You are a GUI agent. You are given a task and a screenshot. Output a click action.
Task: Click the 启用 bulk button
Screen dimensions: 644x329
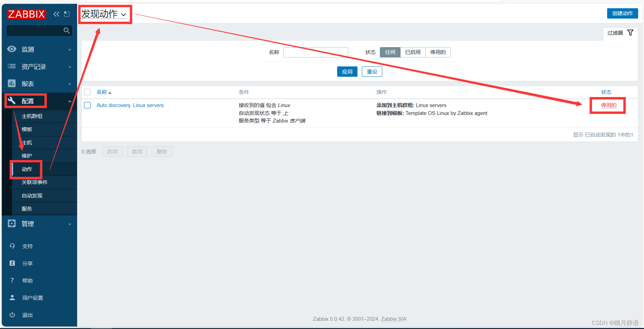[112, 151]
